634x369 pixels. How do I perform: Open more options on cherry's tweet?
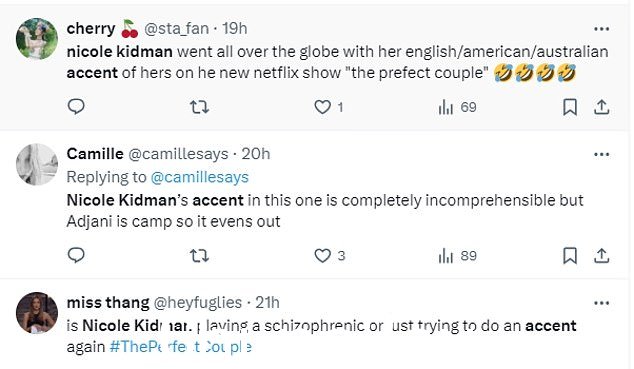pos(601,29)
